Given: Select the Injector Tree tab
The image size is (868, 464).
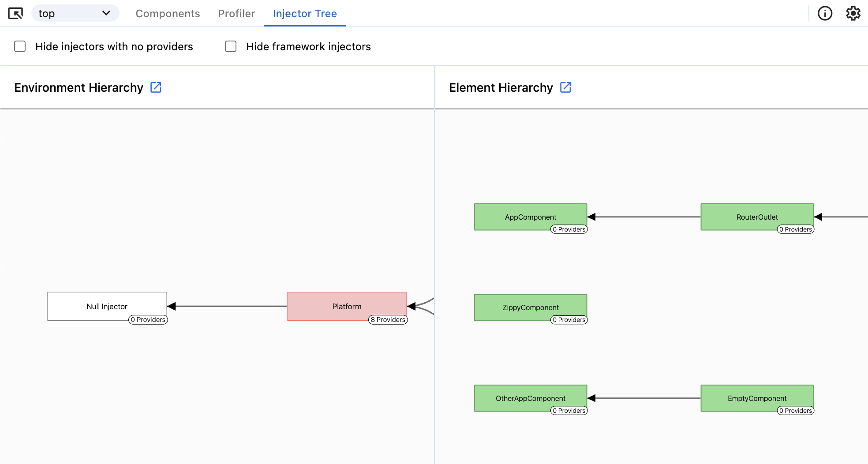Looking at the screenshot, I should (305, 14).
